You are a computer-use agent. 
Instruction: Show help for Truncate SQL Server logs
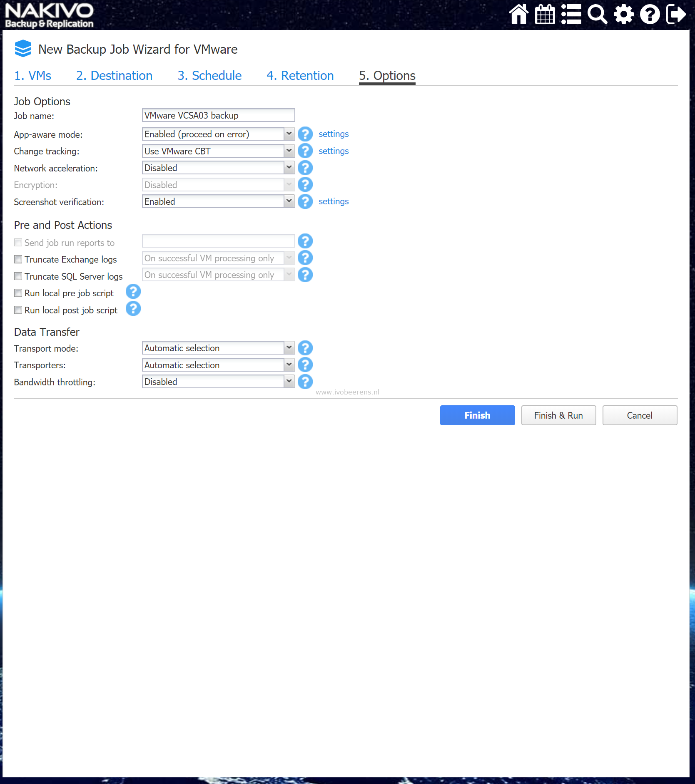coord(305,275)
